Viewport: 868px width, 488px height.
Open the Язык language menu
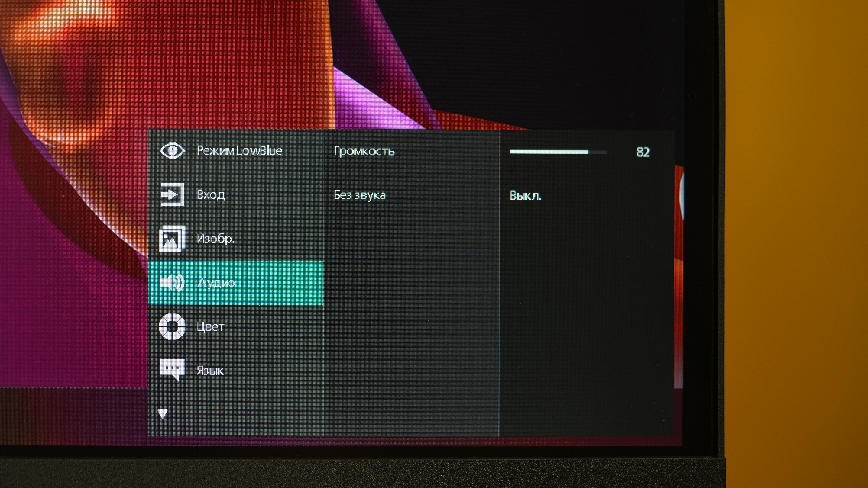pos(210,371)
